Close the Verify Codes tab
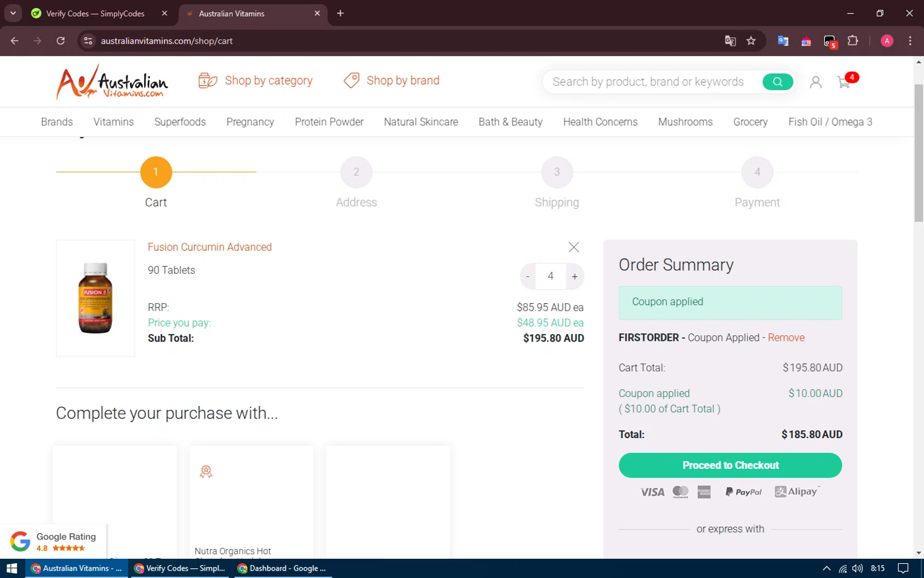 point(164,14)
